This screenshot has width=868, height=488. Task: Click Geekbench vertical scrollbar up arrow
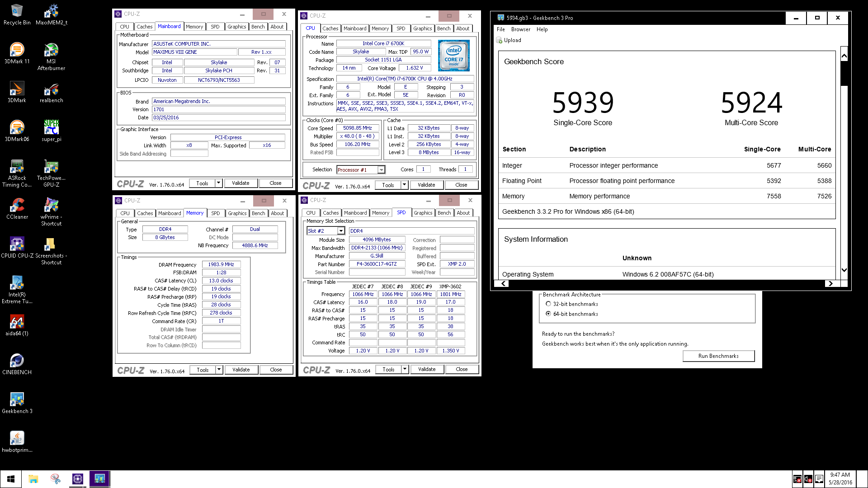pyautogui.click(x=844, y=56)
